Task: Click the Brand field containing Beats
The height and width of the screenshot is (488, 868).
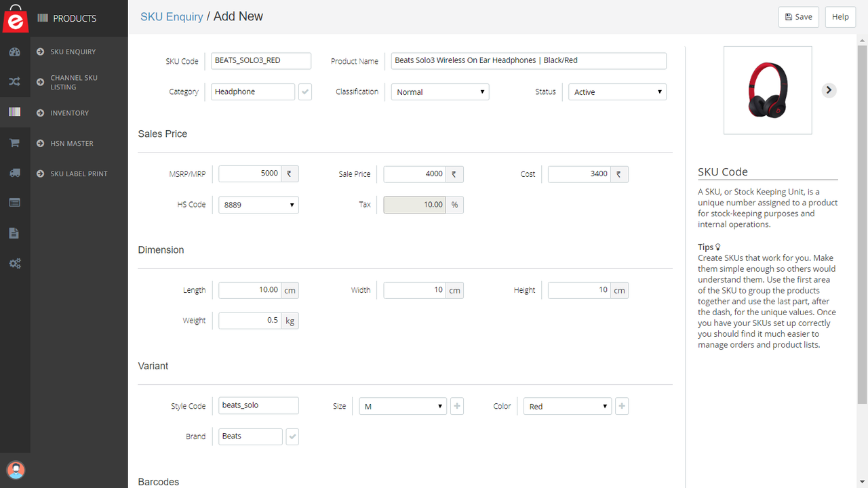Action: (250, 436)
